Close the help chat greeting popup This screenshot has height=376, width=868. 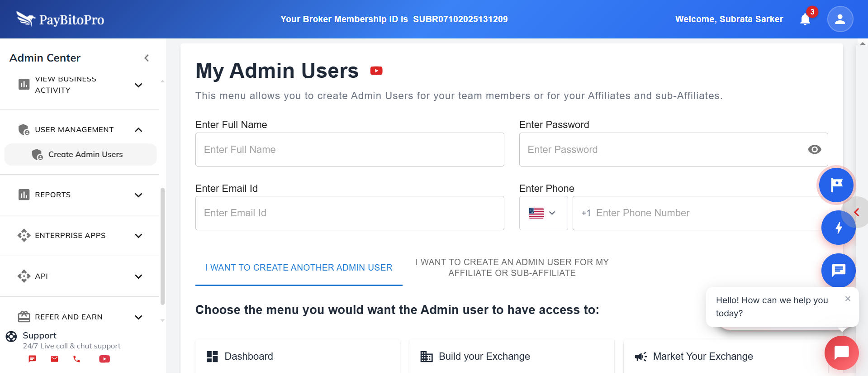click(848, 299)
